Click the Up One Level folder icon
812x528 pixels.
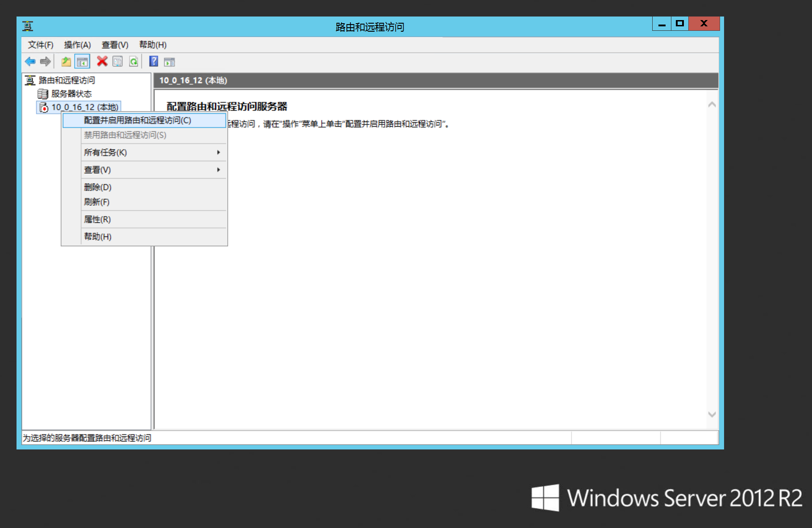pos(66,62)
